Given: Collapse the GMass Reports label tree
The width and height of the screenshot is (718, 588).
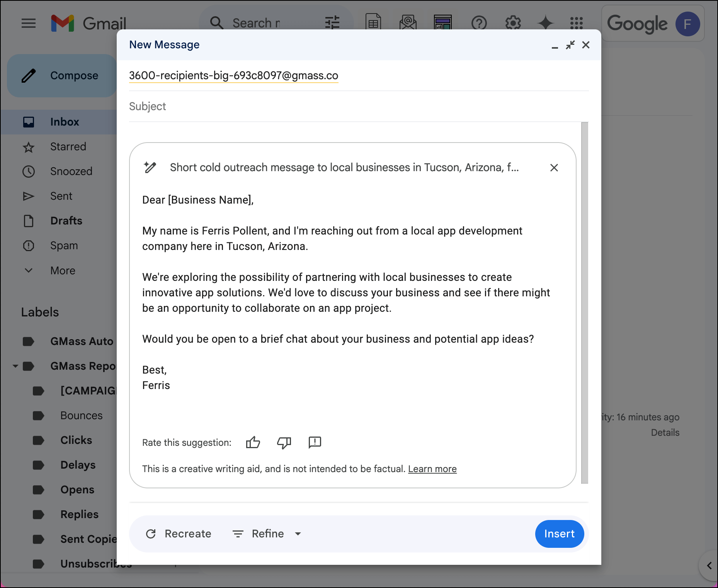Looking at the screenshot, I should point(15,366).
